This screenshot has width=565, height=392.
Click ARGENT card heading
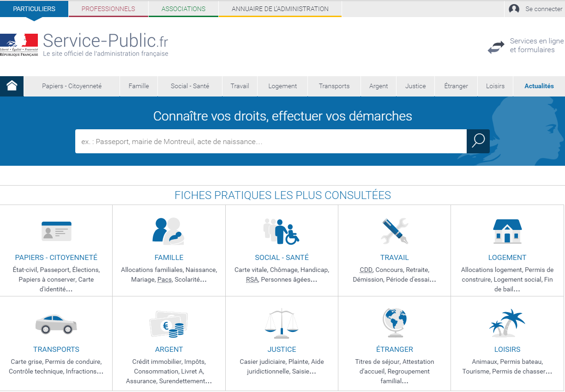pyautogui.click(x=169, y=350)
